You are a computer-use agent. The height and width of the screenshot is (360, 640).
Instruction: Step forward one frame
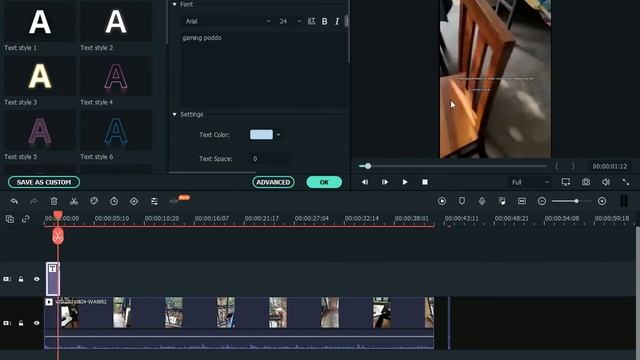[x=384, y=182]
